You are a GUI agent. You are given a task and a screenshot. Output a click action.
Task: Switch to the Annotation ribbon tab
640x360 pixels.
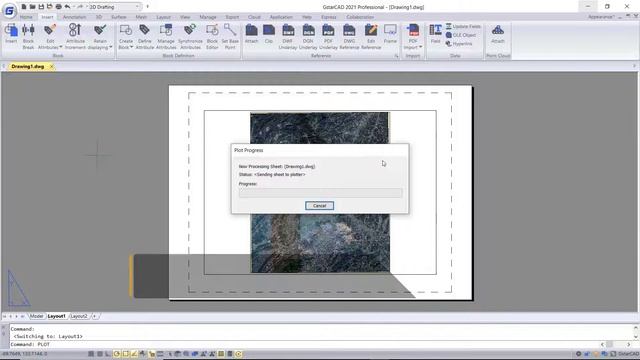point(74,17)
